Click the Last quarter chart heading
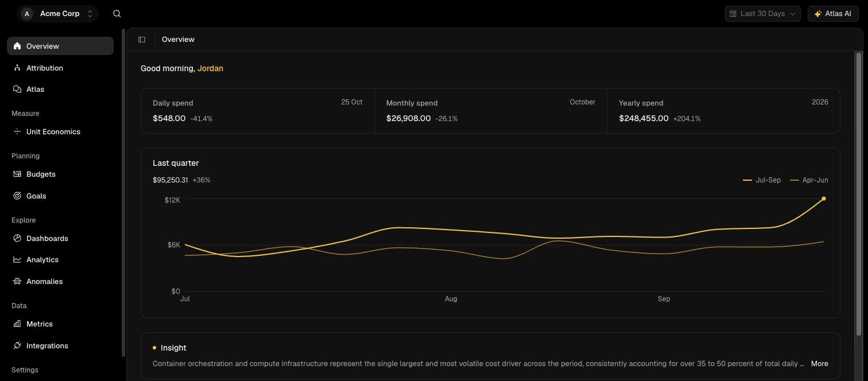The image size is (868, 381). tap(176, 163)
